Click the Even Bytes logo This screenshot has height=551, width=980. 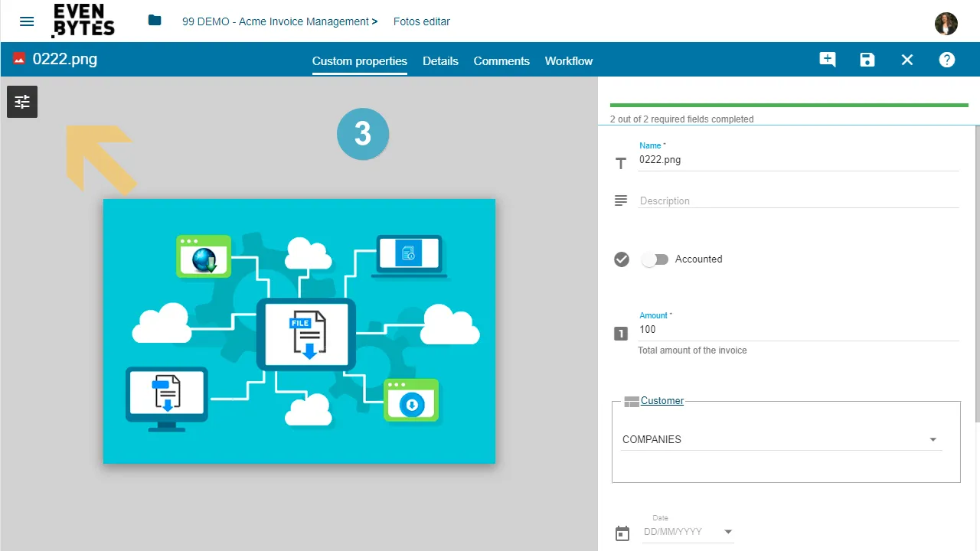(83, 21)
